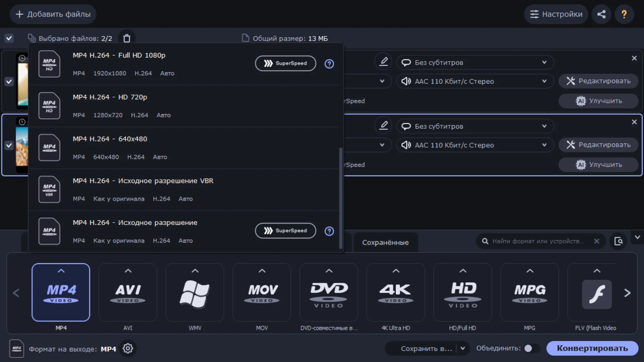The width and height of the screenshot is (644, 362).
Task: Open the second file's AAC 110 Кбит/с audio dropdown
Action: [475, 145]
